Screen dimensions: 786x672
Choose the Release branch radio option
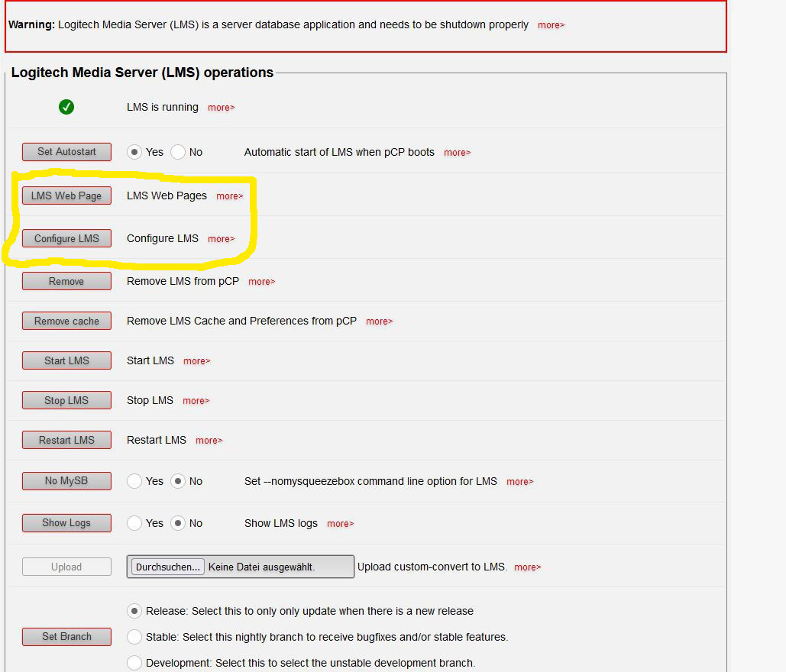[134, 611]
